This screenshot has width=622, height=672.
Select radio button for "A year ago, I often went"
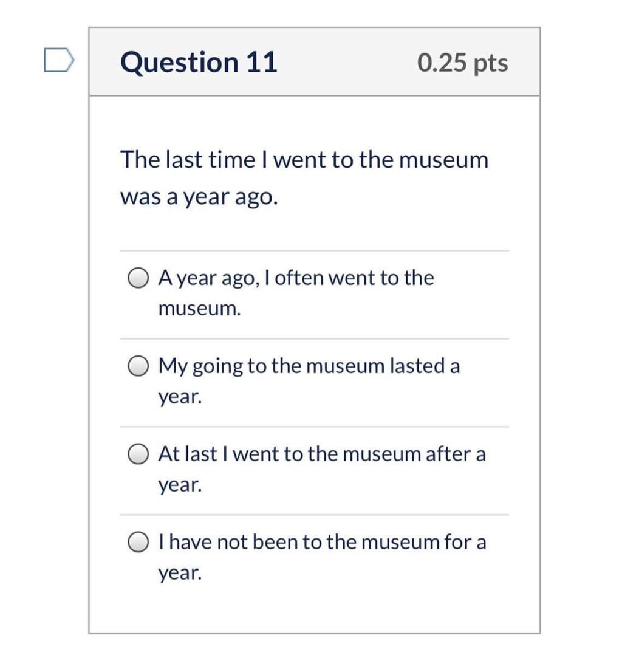pyautogui.click(x=138, y=279)
